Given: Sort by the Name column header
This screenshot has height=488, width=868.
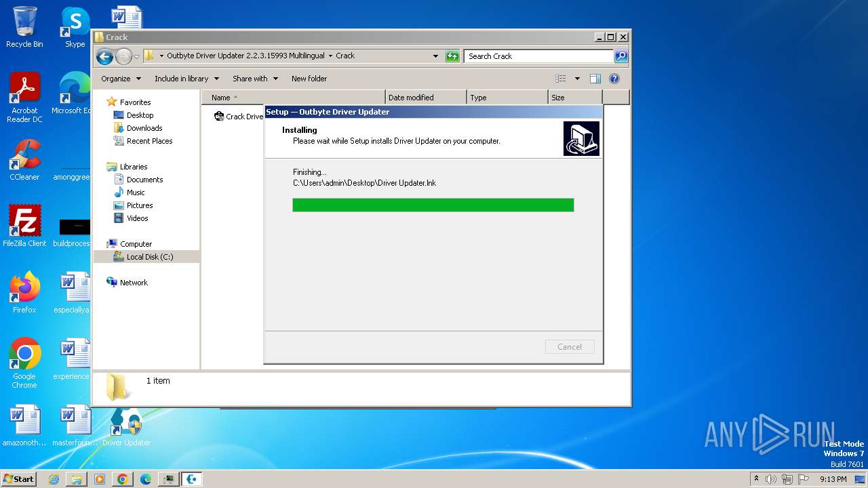Looking at the screenshot, I should 294,98.
